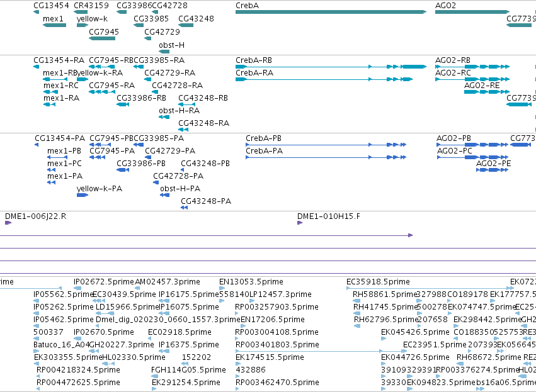
Task: Click the AGO2-PE protein label
Action: (x=494, y=164)
